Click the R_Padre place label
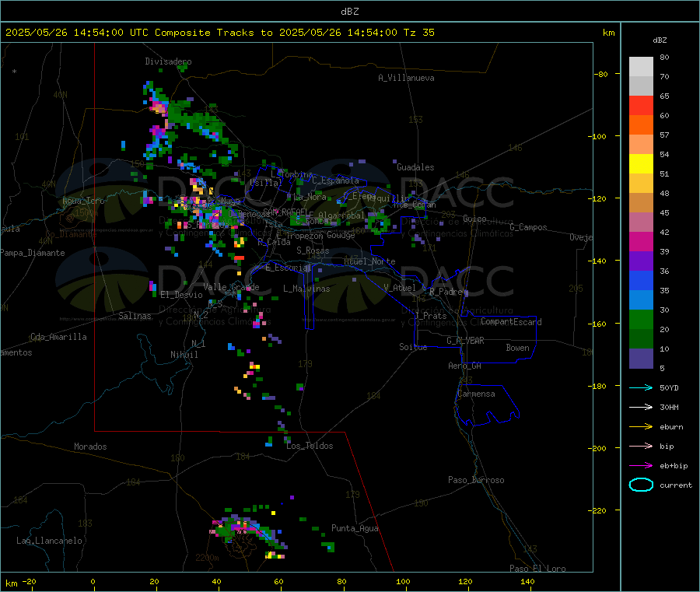700x592 pixels. (446, 292)
